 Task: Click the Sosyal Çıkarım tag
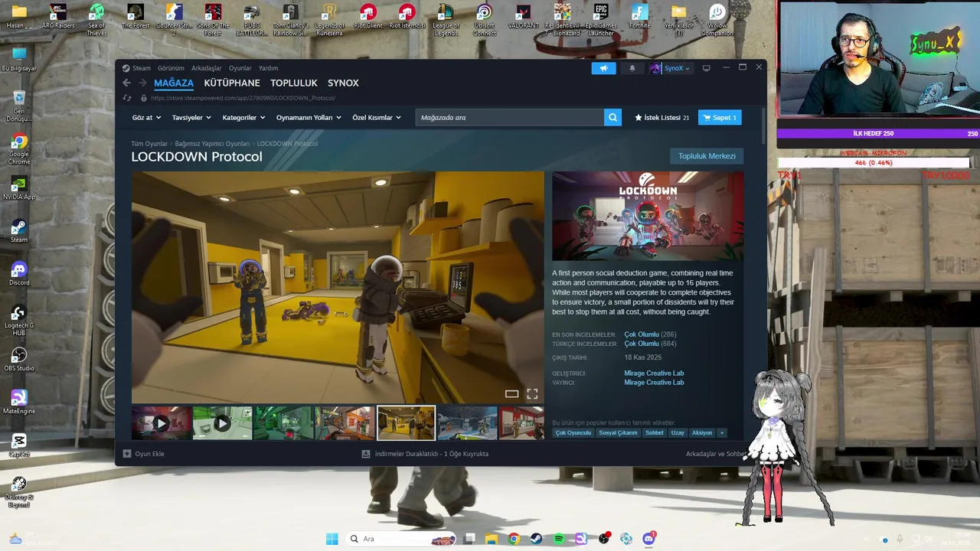pos(619,433)
